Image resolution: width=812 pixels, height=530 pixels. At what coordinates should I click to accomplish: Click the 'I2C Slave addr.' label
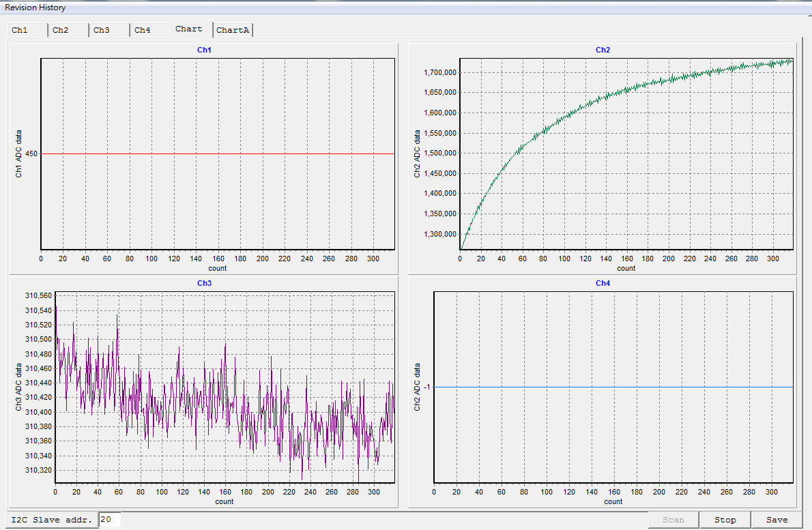(x=51, y=520)
